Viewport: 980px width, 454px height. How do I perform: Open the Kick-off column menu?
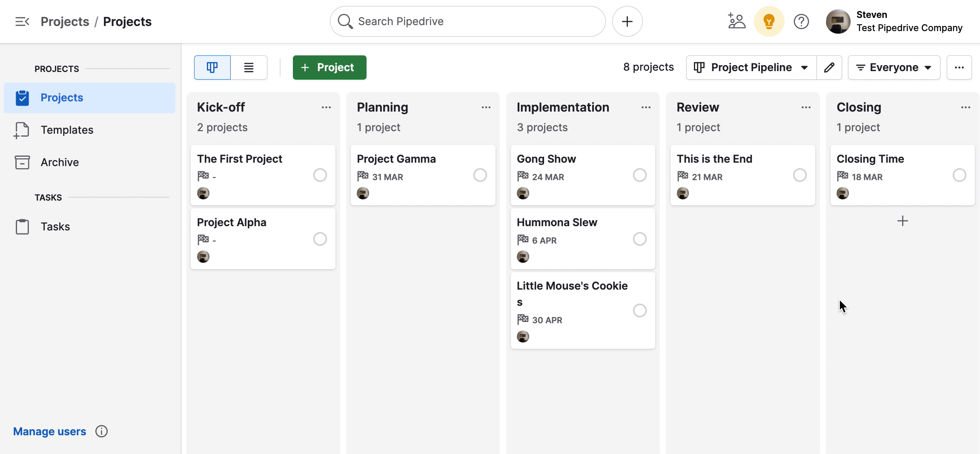coord(326,107)
